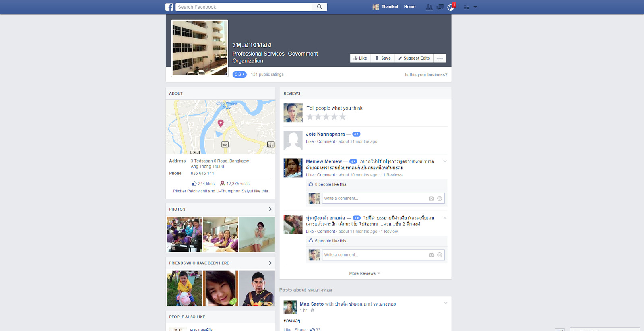Comment link on the 1-star review
The height and width of the screenshot is (331, 644).
(x=326, y=232)
